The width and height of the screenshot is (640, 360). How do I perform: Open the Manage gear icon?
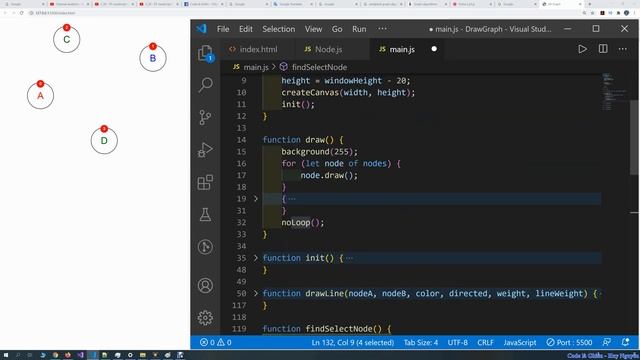pos(205,318)
